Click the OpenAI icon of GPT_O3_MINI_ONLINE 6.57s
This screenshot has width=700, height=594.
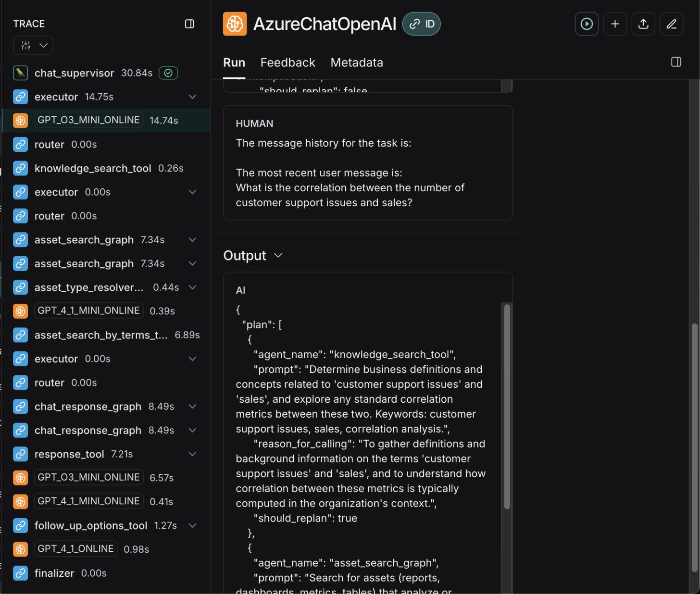point(20,478)
